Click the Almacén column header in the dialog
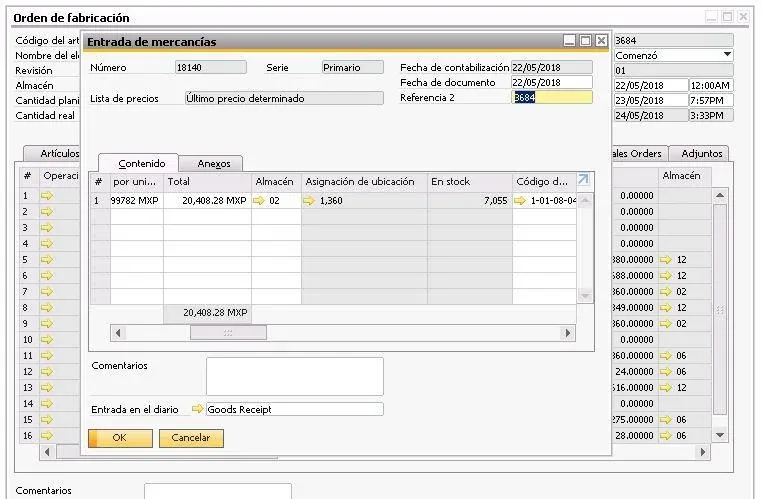This screenshot has height=499, width=763. (276, 182)
